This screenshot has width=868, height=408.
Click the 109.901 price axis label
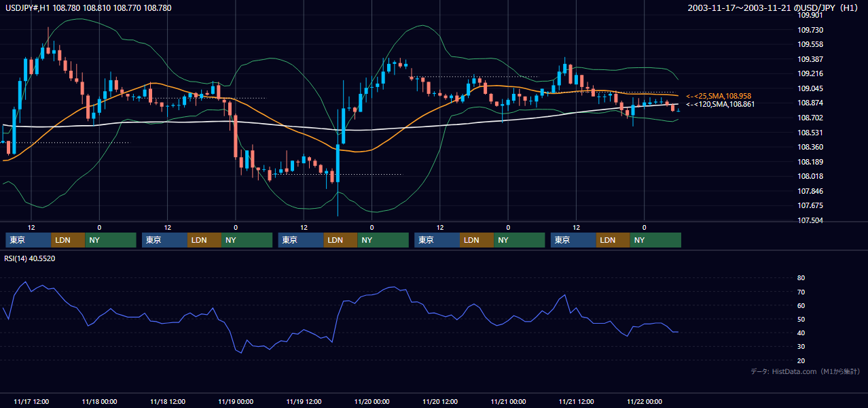pyautogui.click(x=810, y=15)
